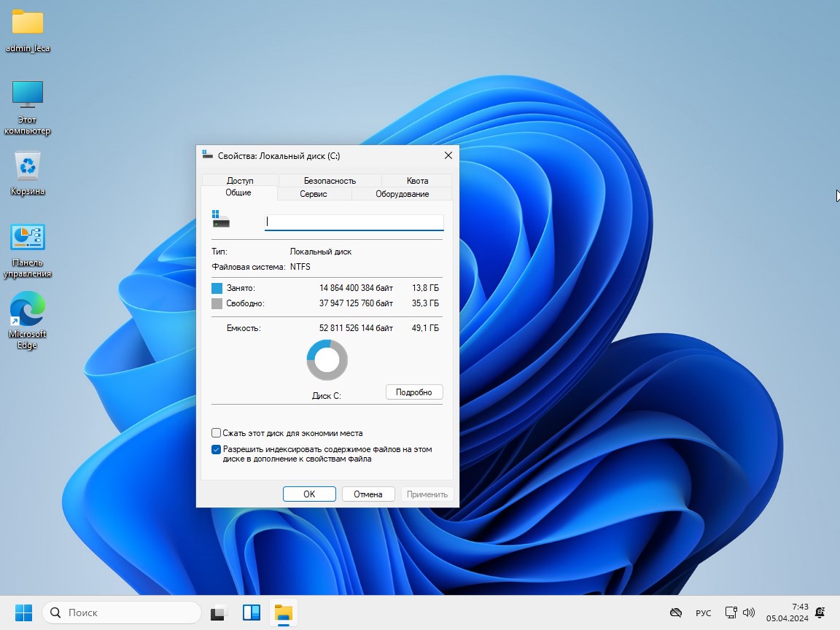Select the Сервис tab

[x=314, y=194]
